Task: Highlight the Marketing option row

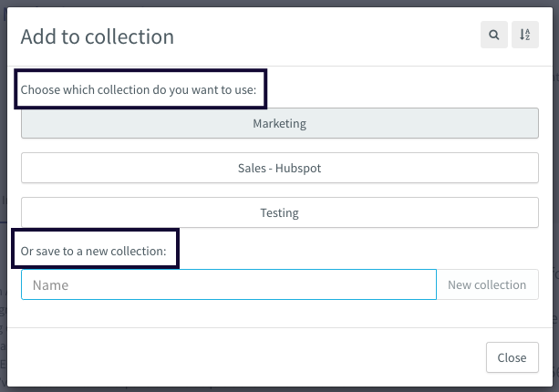Action: point(280,123)
